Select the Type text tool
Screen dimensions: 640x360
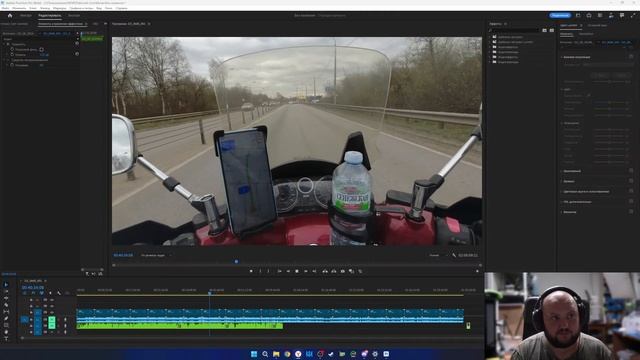click(x=6, y=338)
